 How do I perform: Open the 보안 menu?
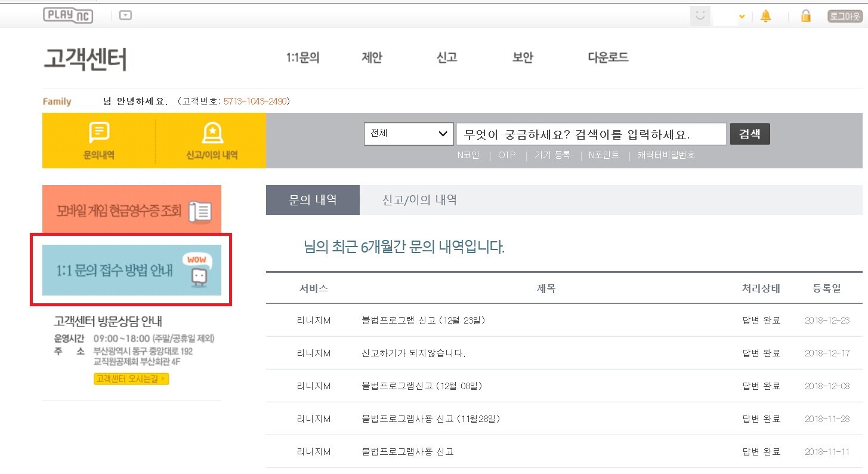pyautogui.click(x=523, y=58)
